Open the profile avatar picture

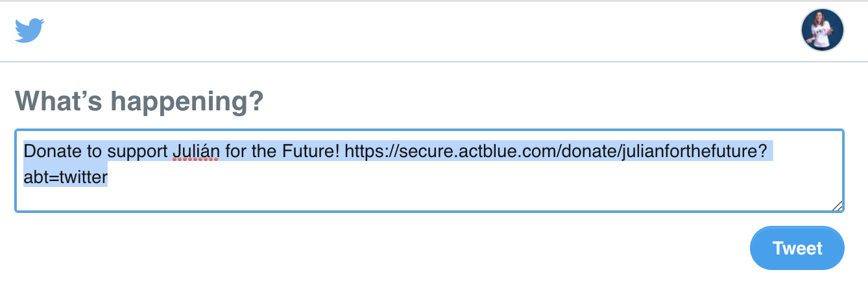tap(822, 30)
